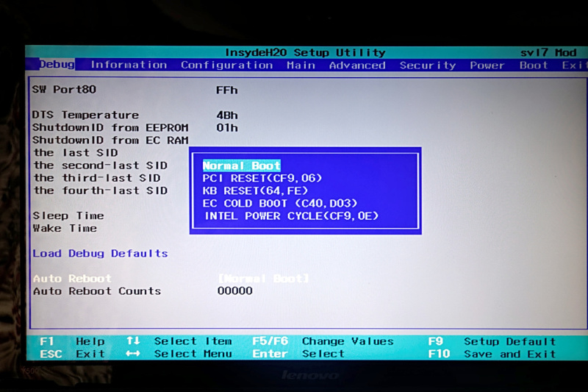Image resolution: width=588 pixels, height=392 pixels.
Task: Open the Debug tab
Action: 57,65
